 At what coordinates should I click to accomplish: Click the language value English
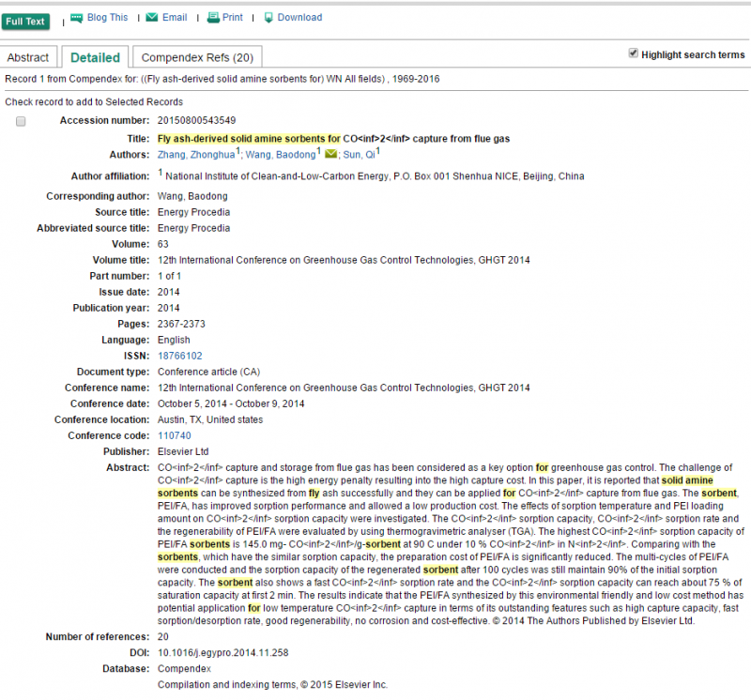[174, 340]
